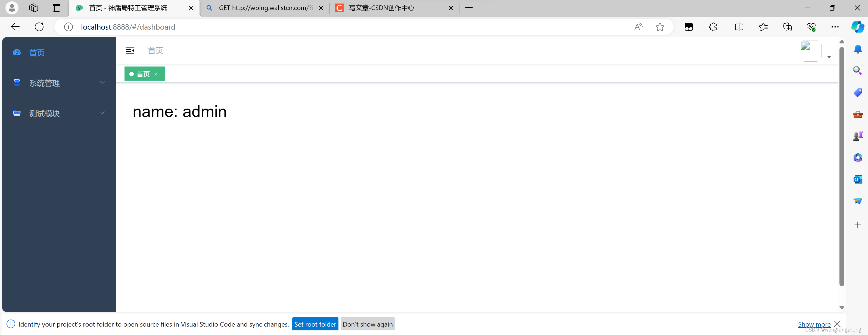The image size is (868, 335).
Task: Open Drop paper plane icon in sidebar
Action: [x=858, y=201]
